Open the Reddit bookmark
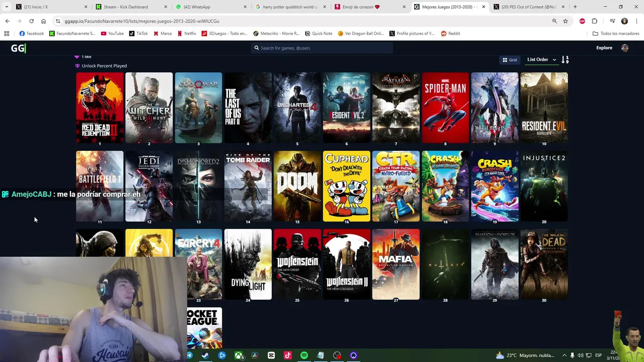The image size is (644, 362). click(450, 34)
